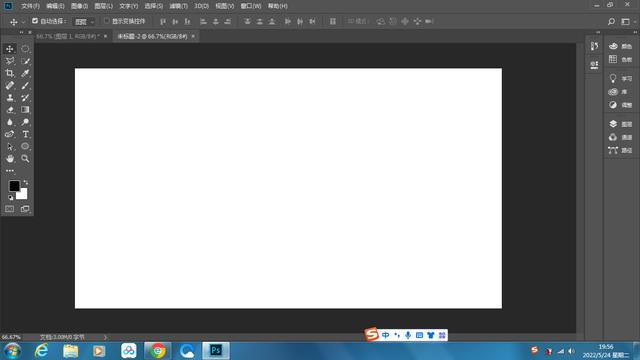Select the Ellipse shape tool
This screenshot has height=360, width=640.
coord(25,147)
